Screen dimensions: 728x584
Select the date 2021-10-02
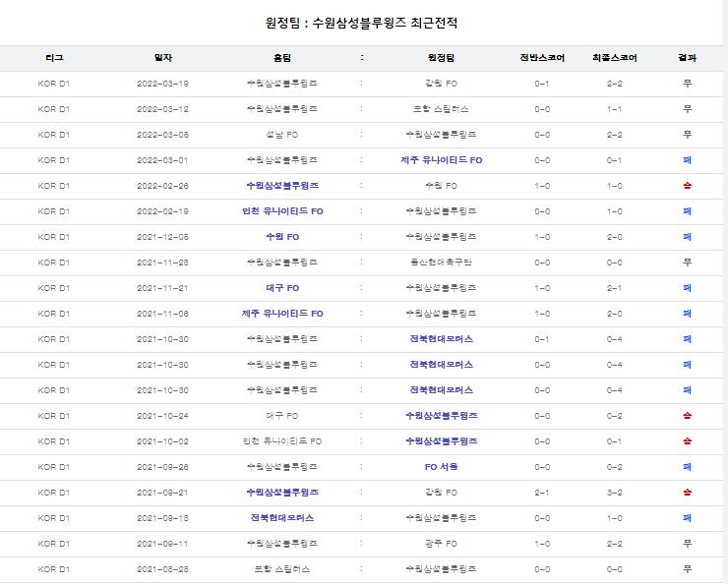[162, 441]
